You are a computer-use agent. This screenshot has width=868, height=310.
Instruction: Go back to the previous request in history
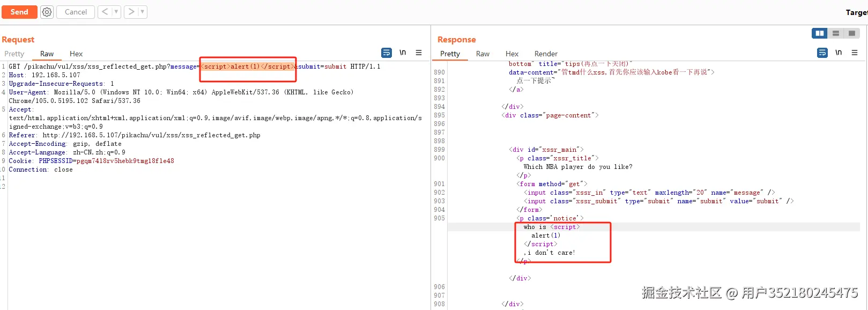105,12
